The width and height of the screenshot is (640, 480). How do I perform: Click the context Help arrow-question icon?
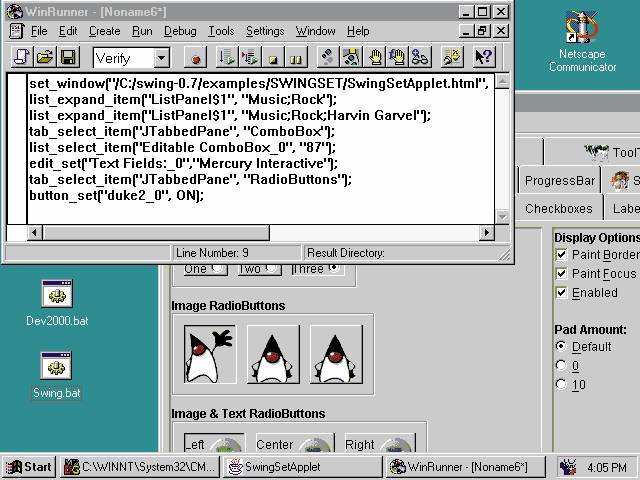pos(484,58)
